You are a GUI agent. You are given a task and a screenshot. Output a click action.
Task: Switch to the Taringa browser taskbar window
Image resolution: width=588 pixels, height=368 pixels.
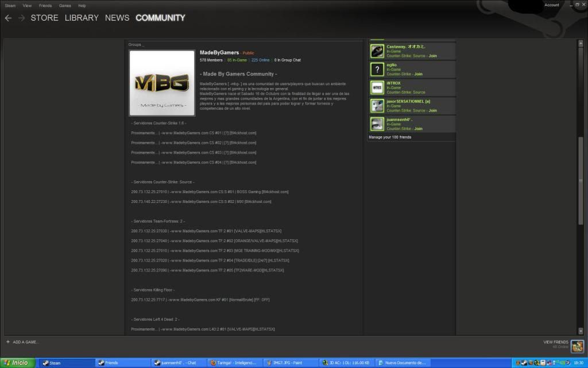click(x=235, y=363)
